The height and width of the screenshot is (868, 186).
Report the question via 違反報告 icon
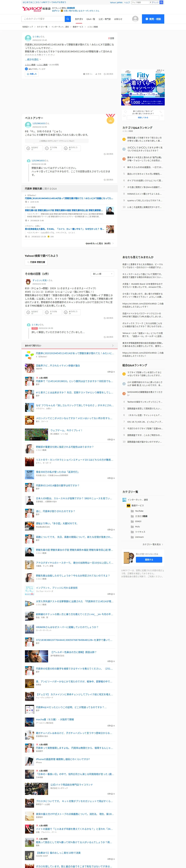coord(105,74)
